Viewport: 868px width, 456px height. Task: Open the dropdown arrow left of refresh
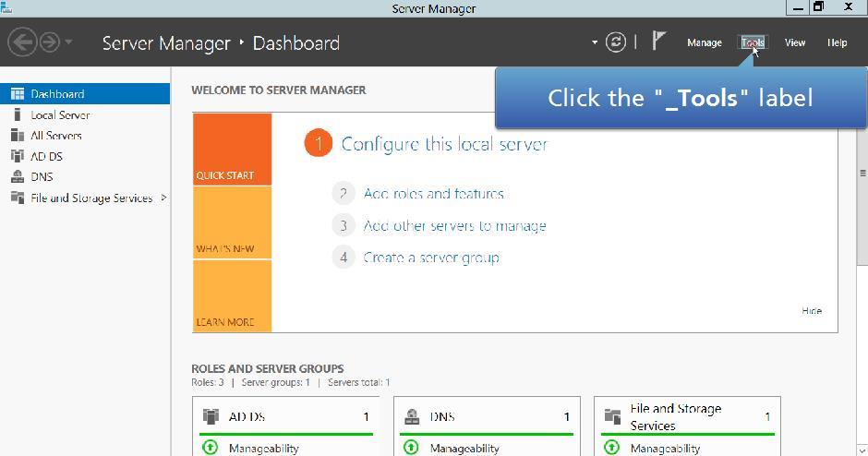point(595,42)
